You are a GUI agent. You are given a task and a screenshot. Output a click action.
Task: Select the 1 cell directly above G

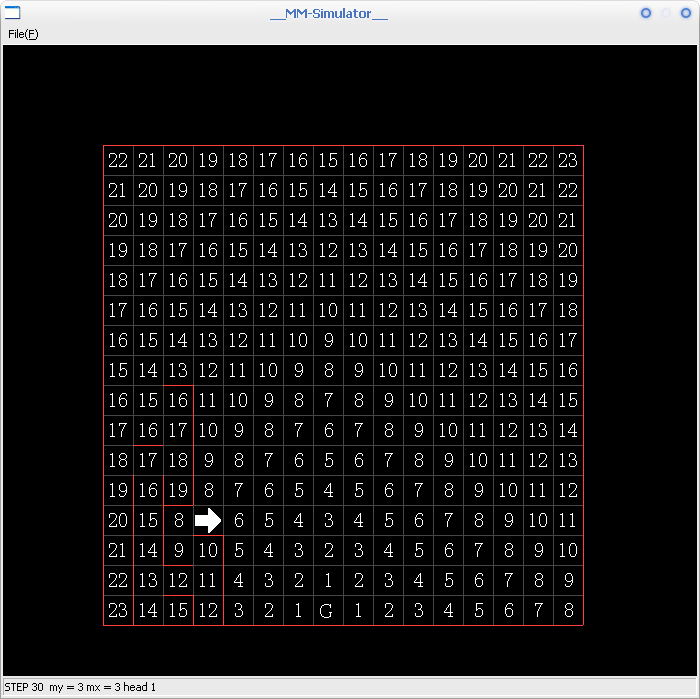(328, 580)
